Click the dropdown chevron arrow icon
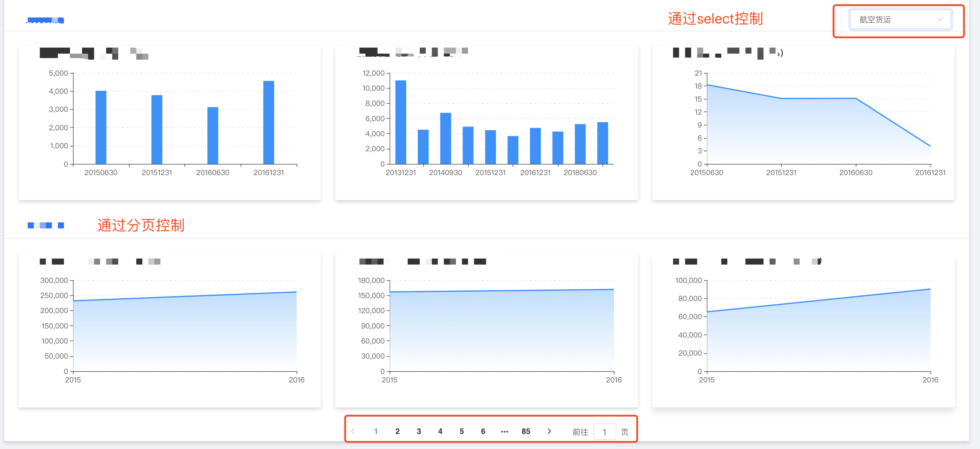The image size is (980, 449). (940, 19)
